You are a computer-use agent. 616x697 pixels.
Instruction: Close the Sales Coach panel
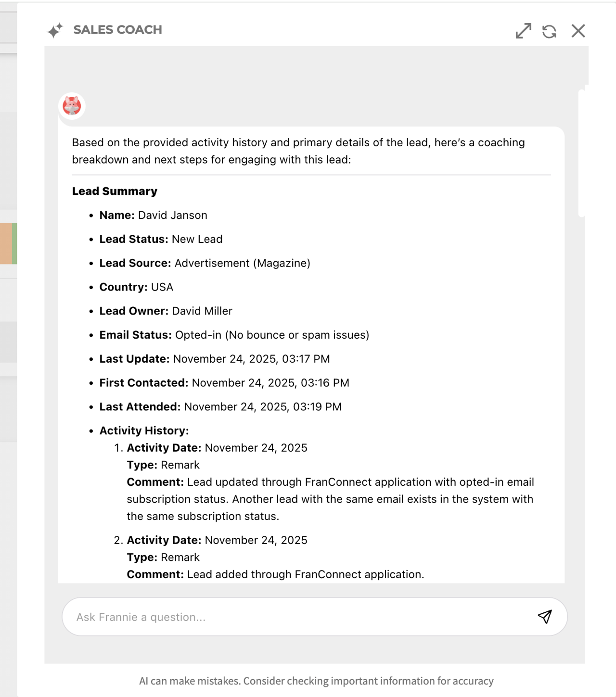pos(578,31)
